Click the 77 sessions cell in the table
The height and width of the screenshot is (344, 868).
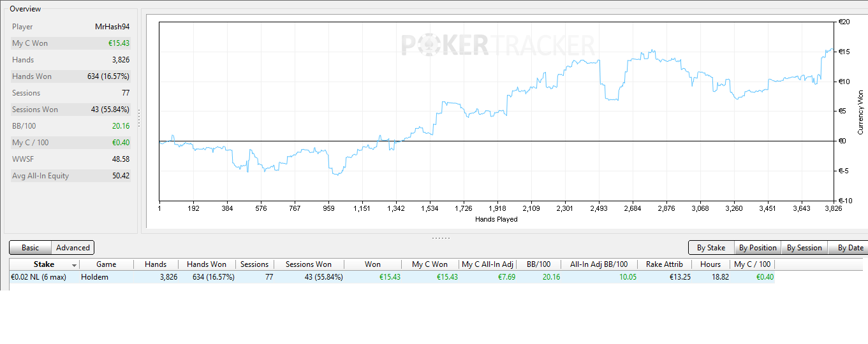(x=268, y=277)
